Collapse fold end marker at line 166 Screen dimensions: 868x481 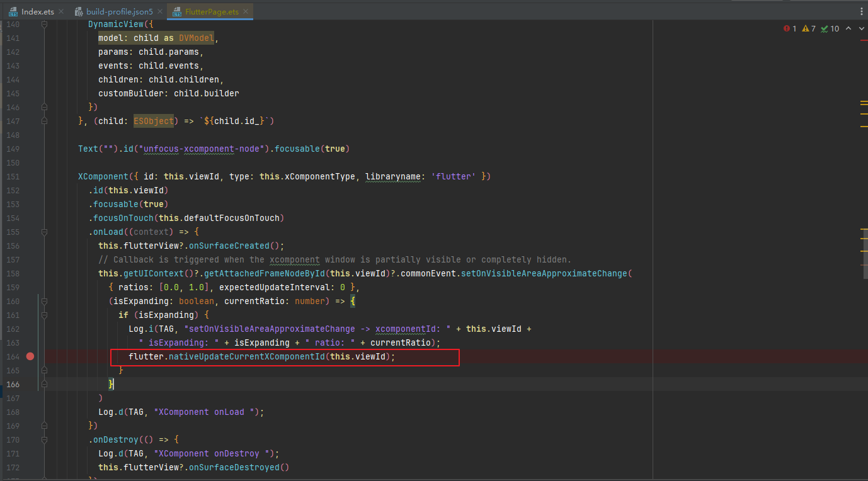(x=44, y=384)
